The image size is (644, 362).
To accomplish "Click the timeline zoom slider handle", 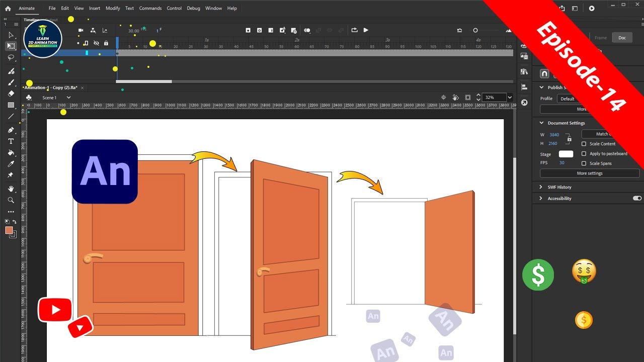I will click(x=475, y=30).
